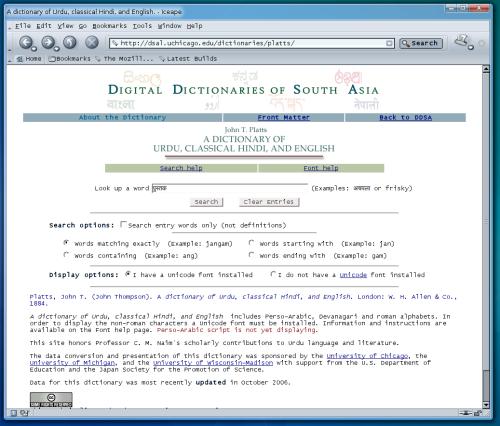The width and height of the screenshot is (500, 426).
Task: Click the Digital Dictionaries of South Asia banner
Action: [243, 90]
